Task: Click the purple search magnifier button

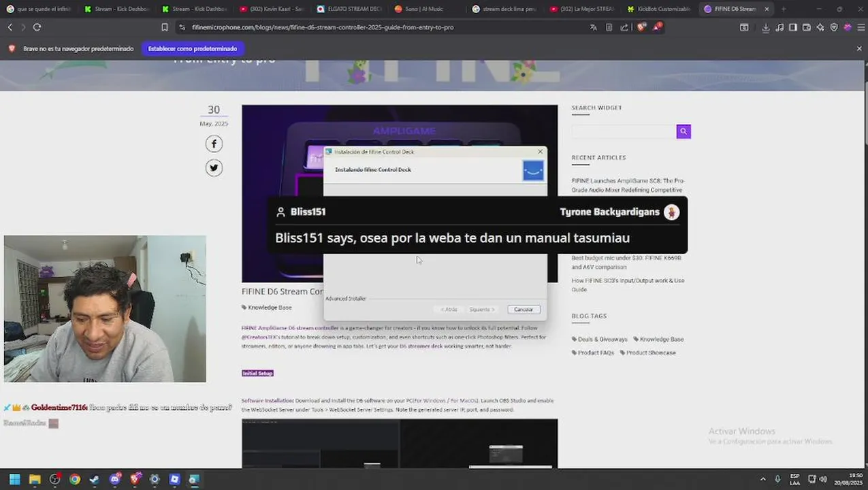Action: (684, 131)
